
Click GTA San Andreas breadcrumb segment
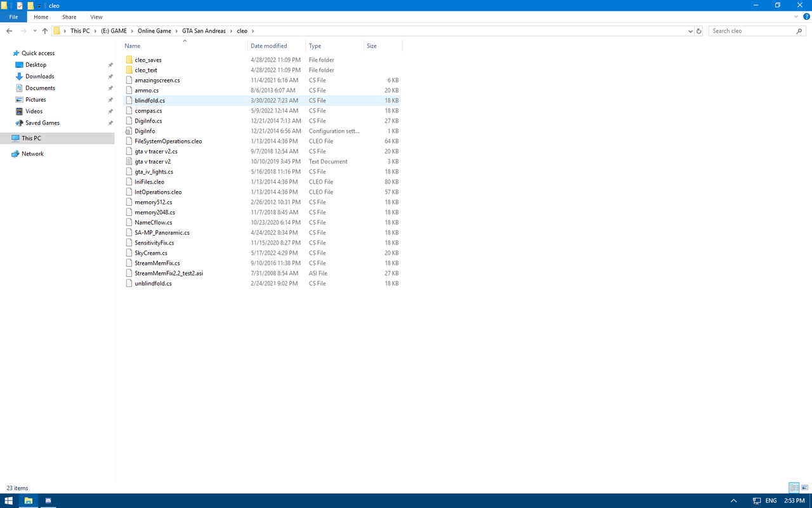[204, 30]
